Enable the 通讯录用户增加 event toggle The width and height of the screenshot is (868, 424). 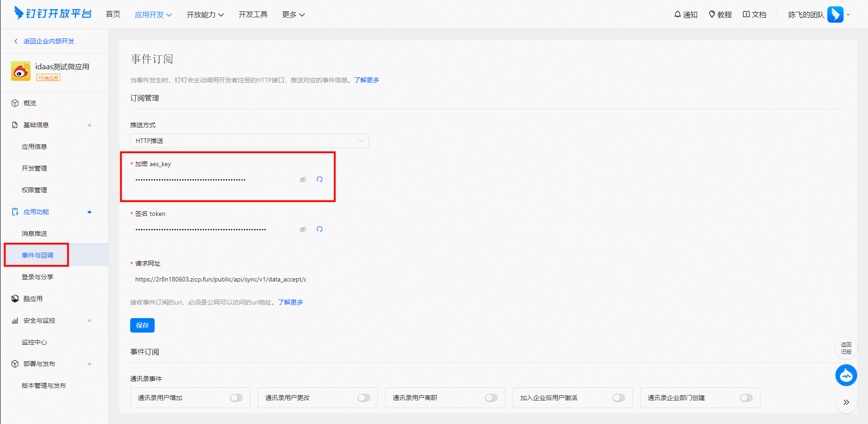[236, 398]
